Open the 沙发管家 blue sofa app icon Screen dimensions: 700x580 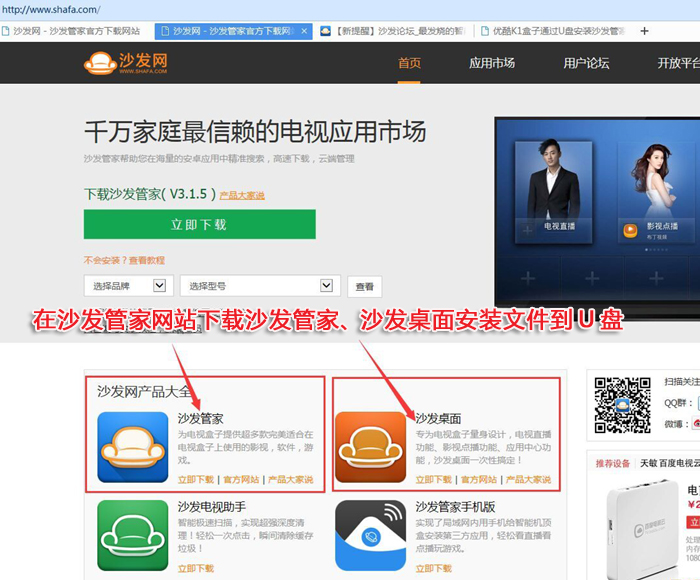[x=133, y=447]
